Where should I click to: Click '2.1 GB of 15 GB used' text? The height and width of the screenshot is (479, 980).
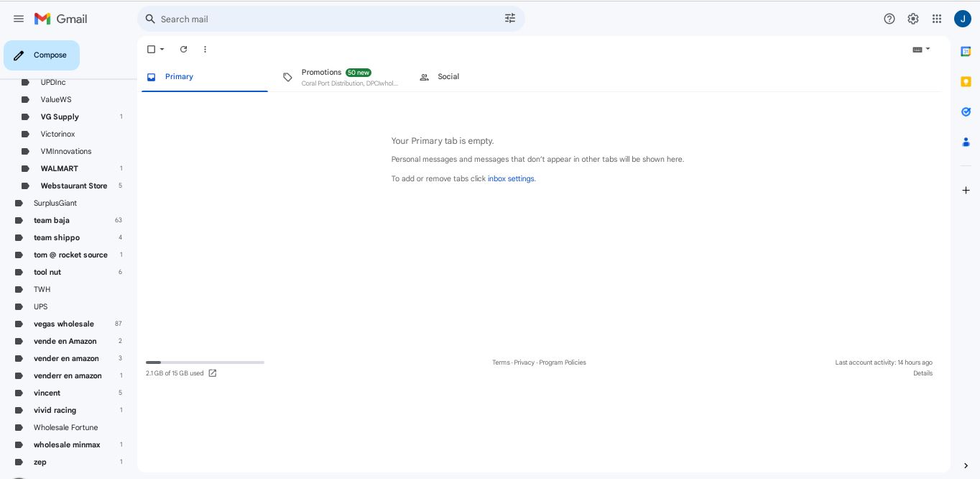coord(175,373)
